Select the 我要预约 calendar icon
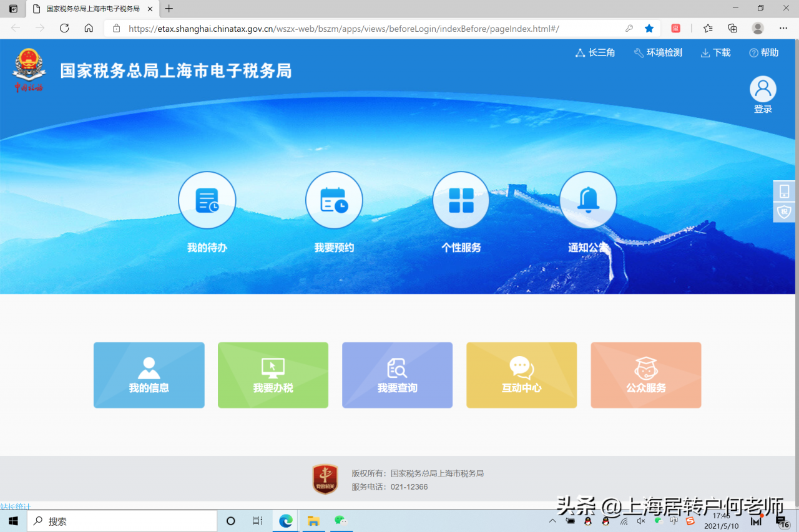 click(x=334, y=200)
